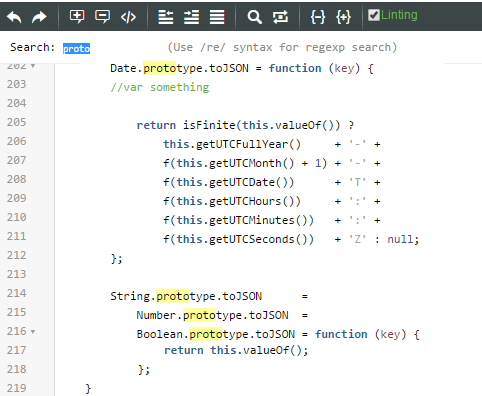Click 'getUTCDate' in the code
The width and height of the screenshot is (482, 396).
(242, 182)
